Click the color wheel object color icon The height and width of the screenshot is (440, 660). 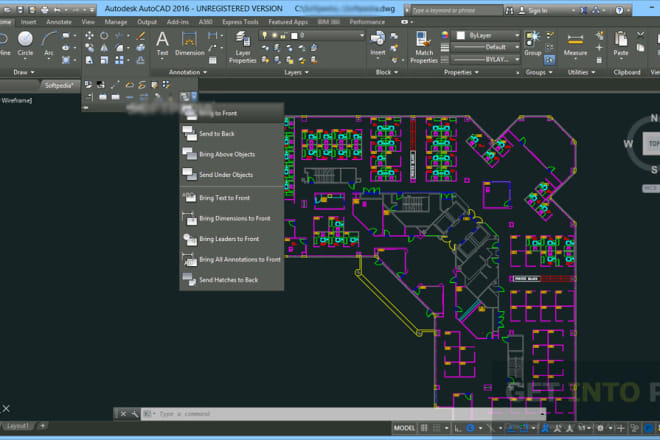pos(445,35)
